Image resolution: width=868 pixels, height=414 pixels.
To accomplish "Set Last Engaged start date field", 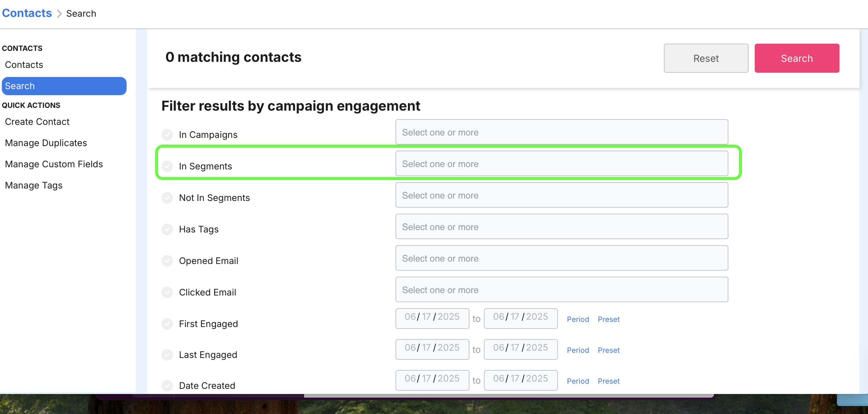I will coord(432,349).
